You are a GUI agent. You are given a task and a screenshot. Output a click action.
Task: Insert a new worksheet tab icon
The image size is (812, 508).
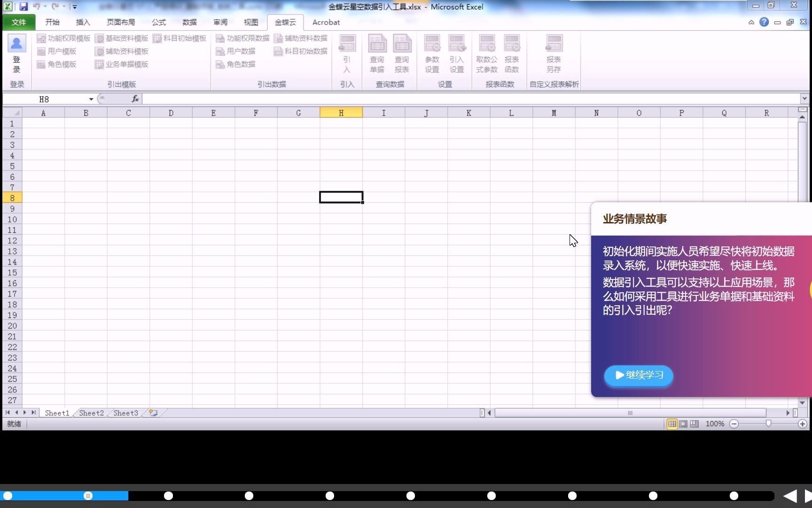click(153, 413)
